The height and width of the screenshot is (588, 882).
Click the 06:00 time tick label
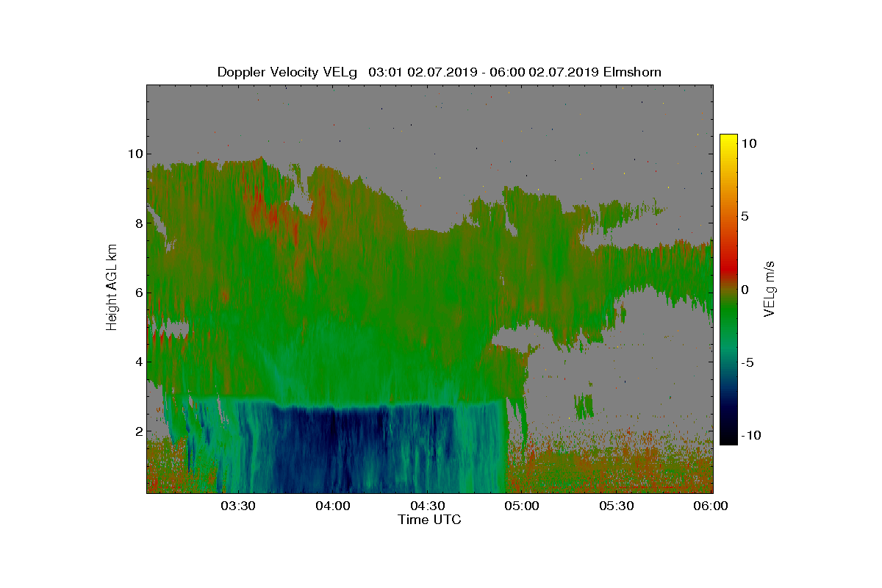711,506
